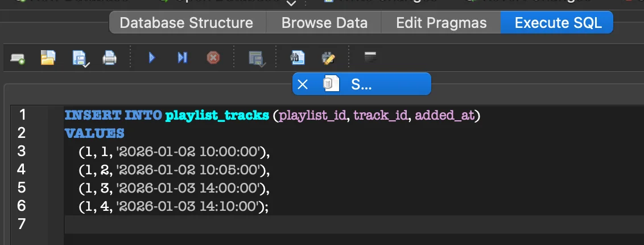Viewport: 644px width, 245px height.
Task: Stop the running SQL execution
Action: 213,58
